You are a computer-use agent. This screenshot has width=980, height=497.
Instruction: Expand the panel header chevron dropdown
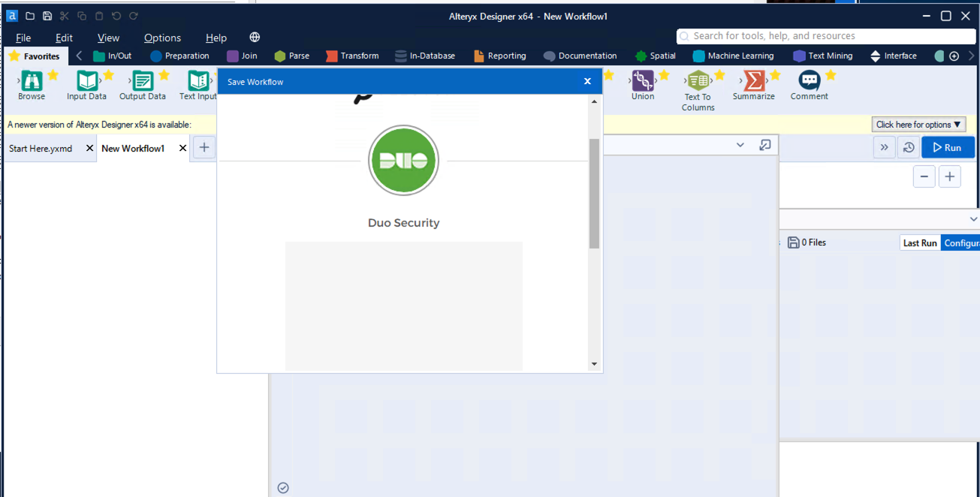tap(740, 145)
